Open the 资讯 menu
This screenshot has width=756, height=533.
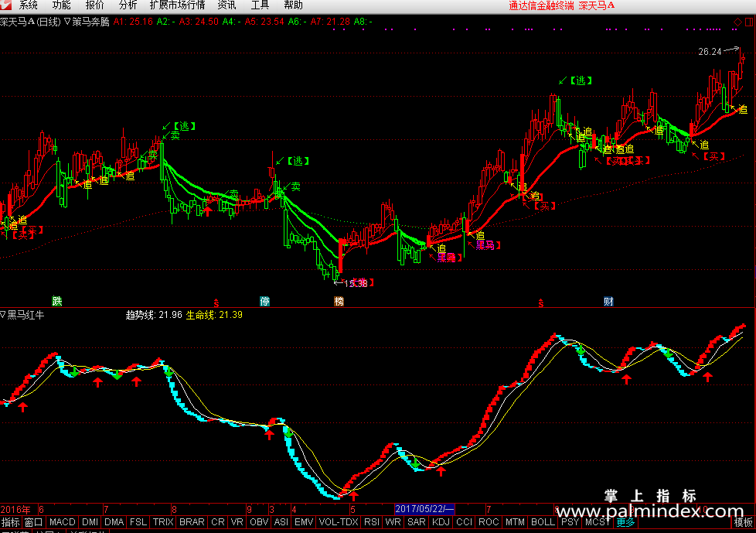[226, 5]
